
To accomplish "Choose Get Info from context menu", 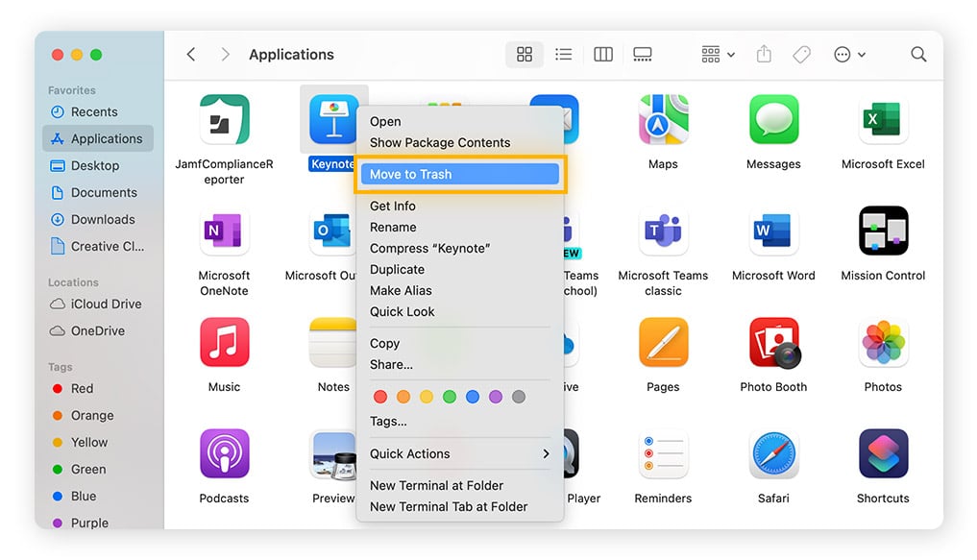I will click(x=392, y=206).
